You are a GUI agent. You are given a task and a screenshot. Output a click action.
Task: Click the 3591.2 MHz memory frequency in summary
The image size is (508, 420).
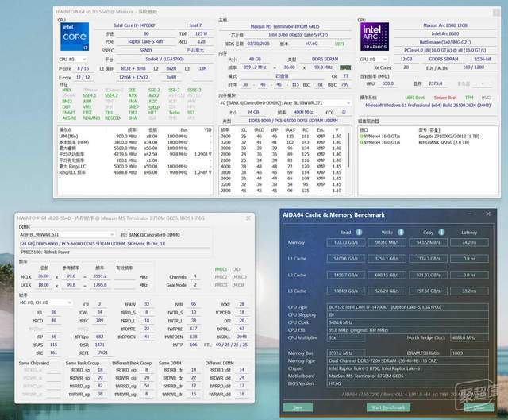(x=255, y=67)
